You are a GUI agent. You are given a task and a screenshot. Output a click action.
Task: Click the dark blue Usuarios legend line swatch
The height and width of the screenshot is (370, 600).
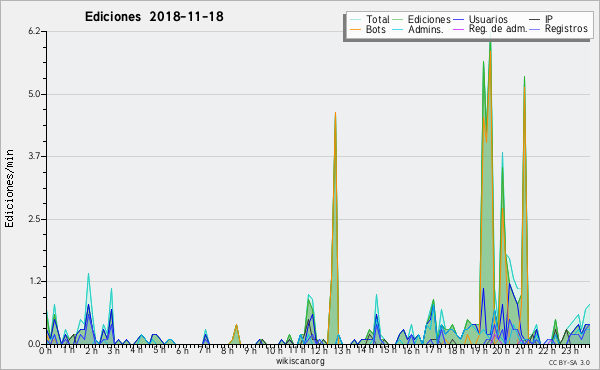click(458, 19)
